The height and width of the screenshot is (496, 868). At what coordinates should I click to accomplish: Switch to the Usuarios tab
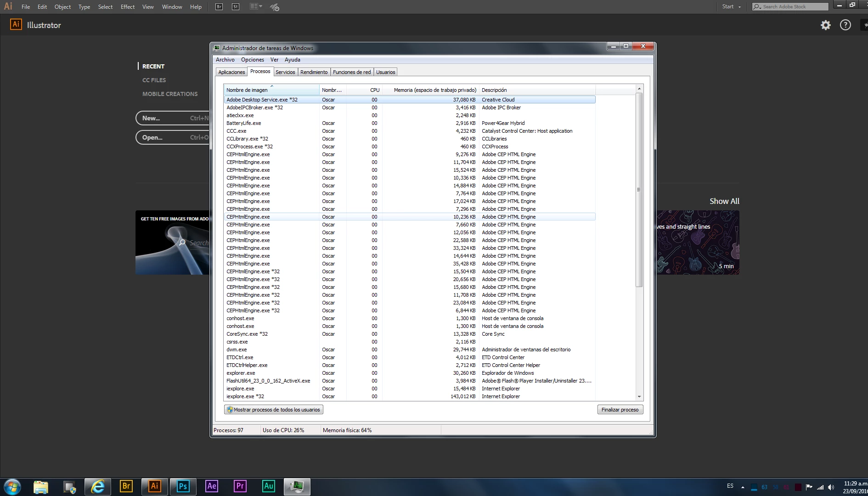point(385,72)
